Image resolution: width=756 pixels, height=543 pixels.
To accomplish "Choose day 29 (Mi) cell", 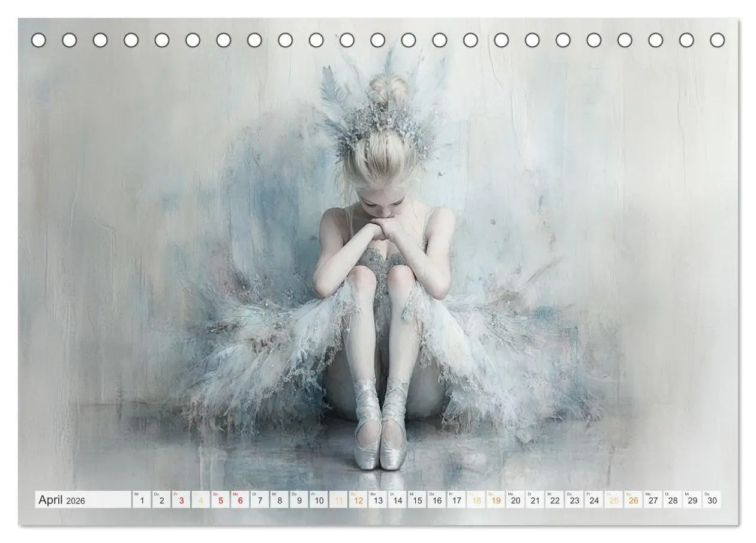I will tap(693, 500).
